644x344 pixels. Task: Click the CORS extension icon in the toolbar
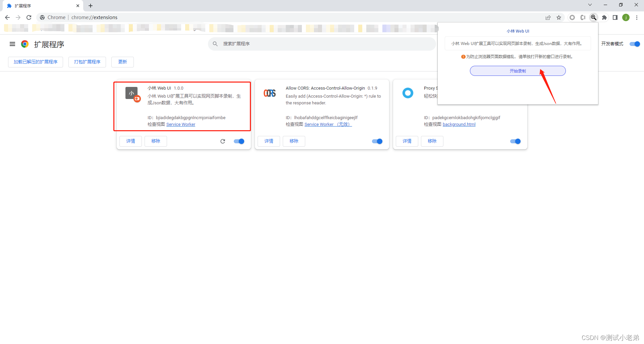[x=583, y=17]
